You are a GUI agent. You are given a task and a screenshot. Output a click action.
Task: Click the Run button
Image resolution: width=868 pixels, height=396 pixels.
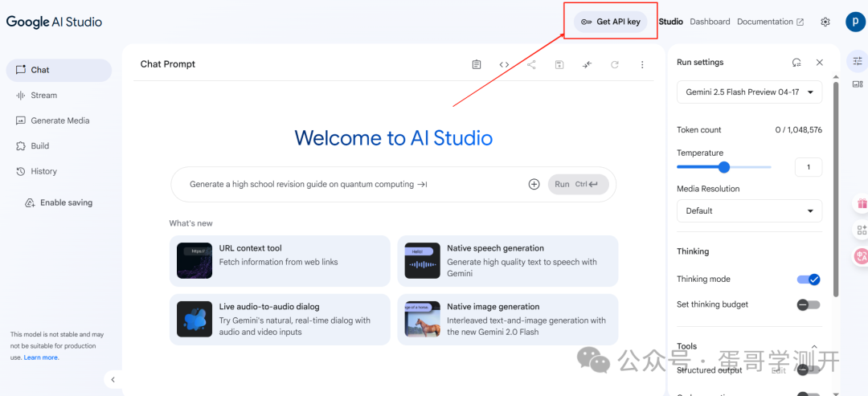pyautogui.click(x=579, y=184)
